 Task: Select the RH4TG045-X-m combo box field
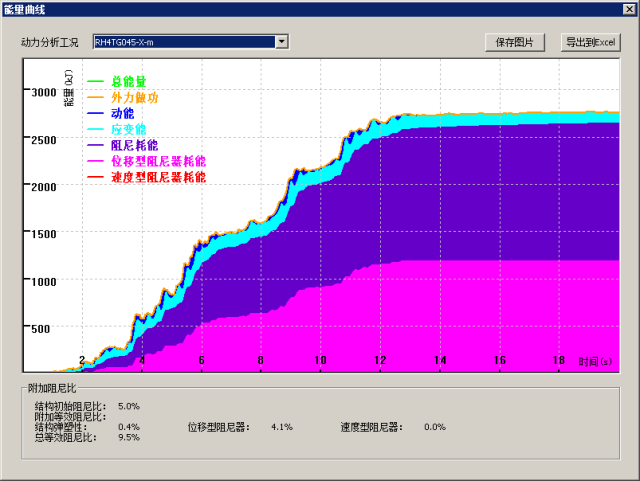pos(183,42)
